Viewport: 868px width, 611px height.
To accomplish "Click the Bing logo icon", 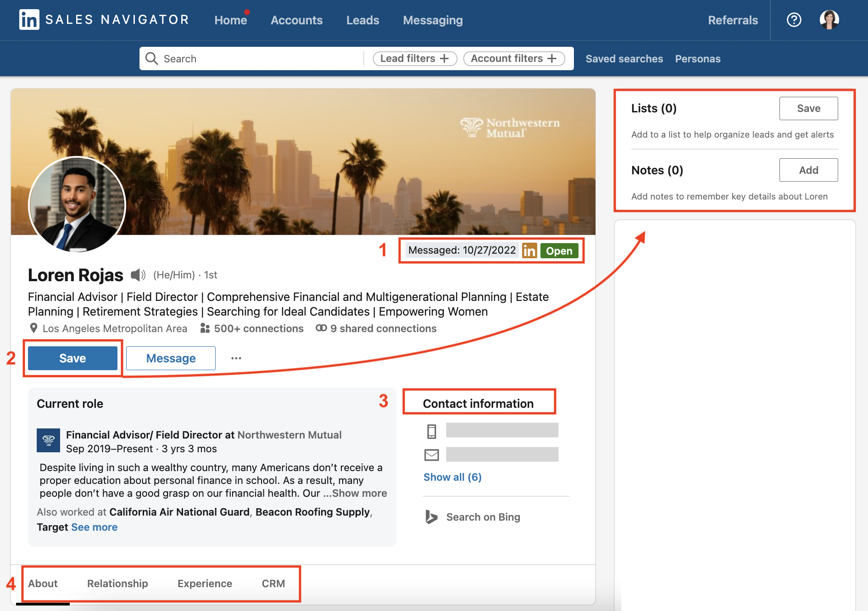I will coord(431,517).
